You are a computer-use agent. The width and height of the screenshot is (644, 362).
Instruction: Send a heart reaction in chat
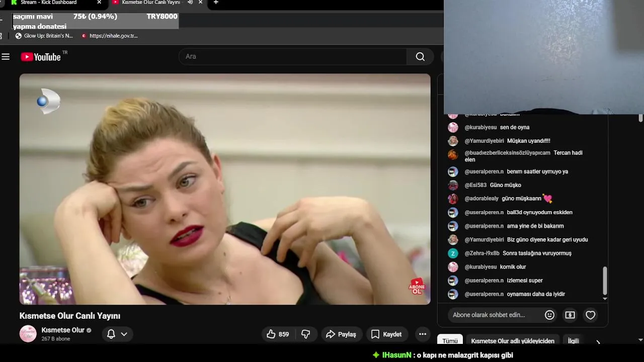[591, 315]
